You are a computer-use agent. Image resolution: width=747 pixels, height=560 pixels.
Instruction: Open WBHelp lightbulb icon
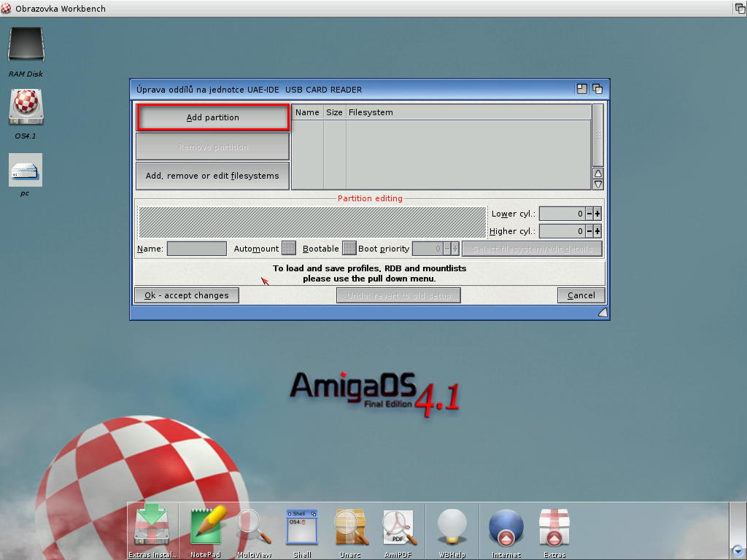[x=452, y=526]
